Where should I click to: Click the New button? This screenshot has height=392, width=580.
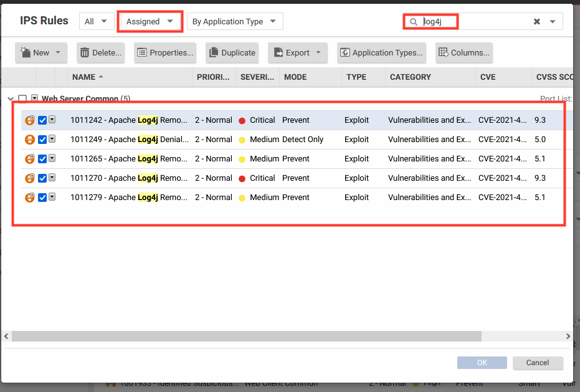point(41,52)
